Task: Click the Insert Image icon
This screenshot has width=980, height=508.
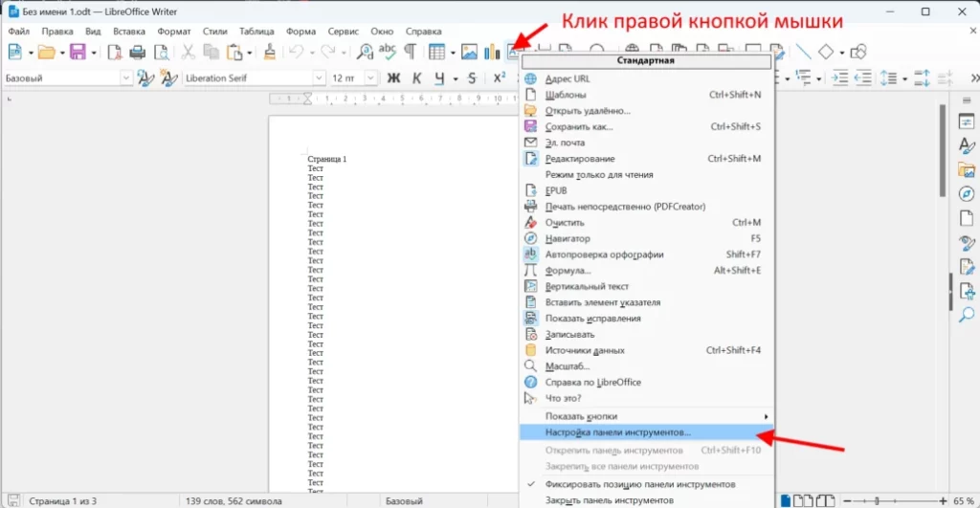Action: (469, 52)
